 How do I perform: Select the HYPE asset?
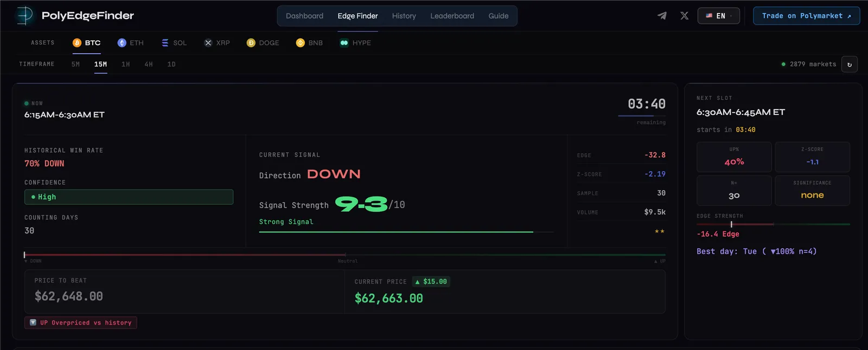click(x=355, y=43)
